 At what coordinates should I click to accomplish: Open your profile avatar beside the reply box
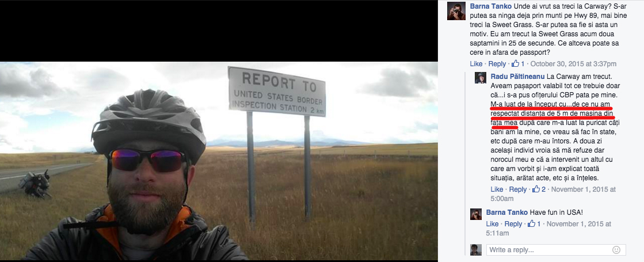476,250
